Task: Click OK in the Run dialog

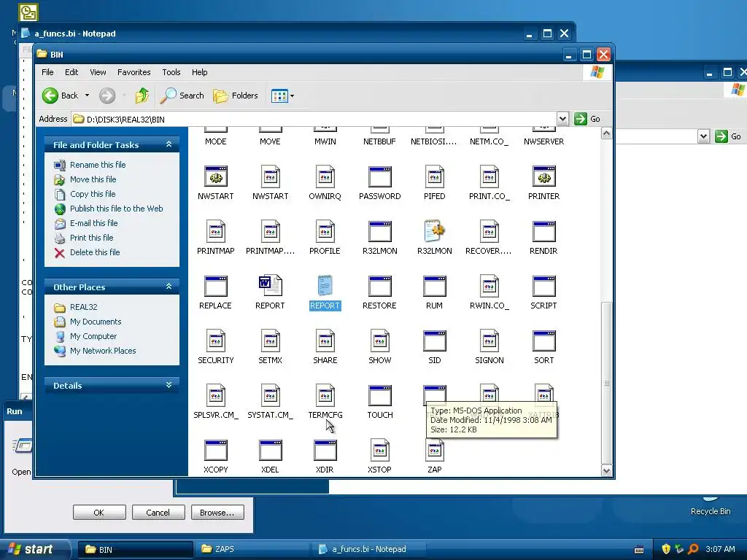Action: 99,513
